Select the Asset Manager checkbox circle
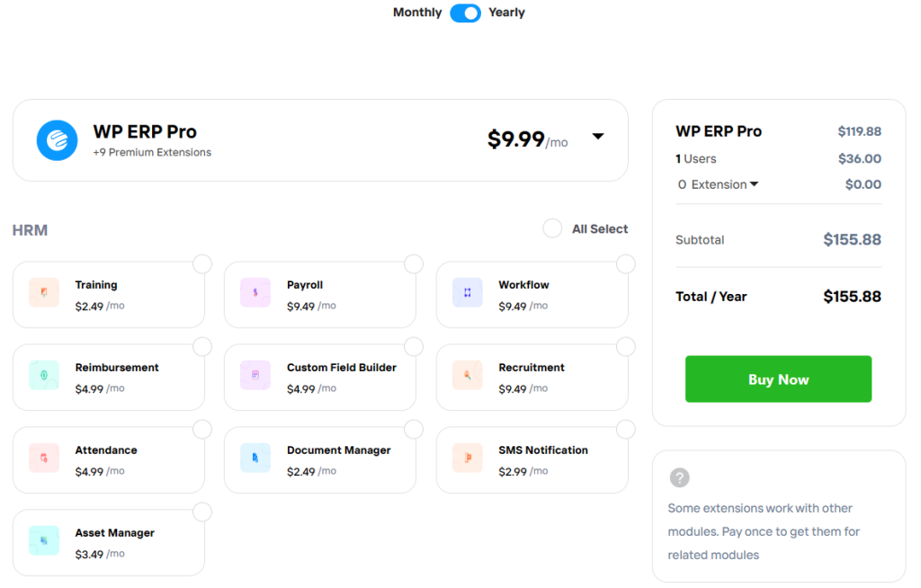921x588 pixels. click(x=202, y=512)
